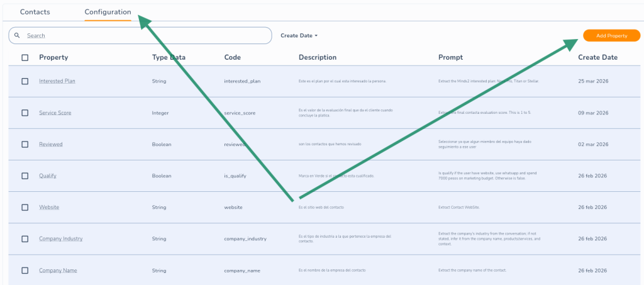Toggle the Reviewed row checkbox
Viewport: 644px width, 285px height.
click(25, 144)
